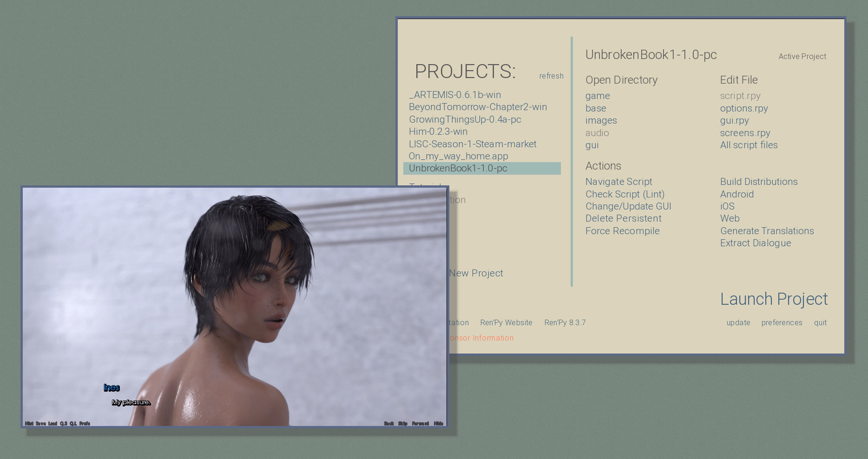Click the Launch Project button
Viewport: 868px width, 459px height.
coord(774,299)
